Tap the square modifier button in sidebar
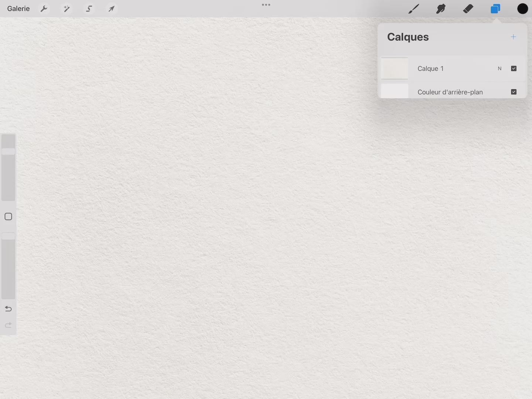Screen dimensions: 532x399 click(8, 216)
